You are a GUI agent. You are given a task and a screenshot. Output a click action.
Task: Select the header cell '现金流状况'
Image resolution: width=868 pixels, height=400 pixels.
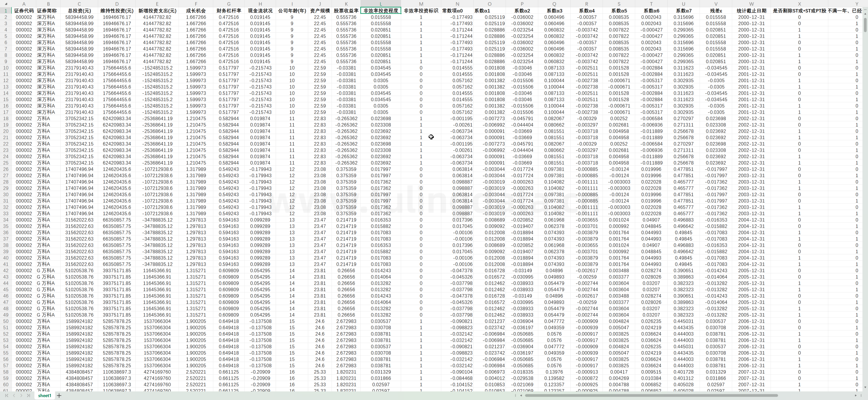pyautogui.click(x=260, y=11)
